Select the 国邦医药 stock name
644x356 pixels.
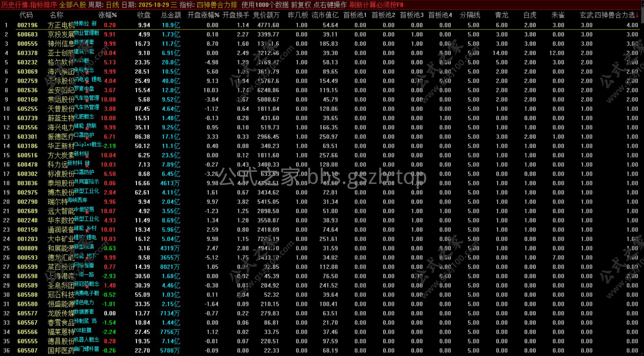(61, 351)
